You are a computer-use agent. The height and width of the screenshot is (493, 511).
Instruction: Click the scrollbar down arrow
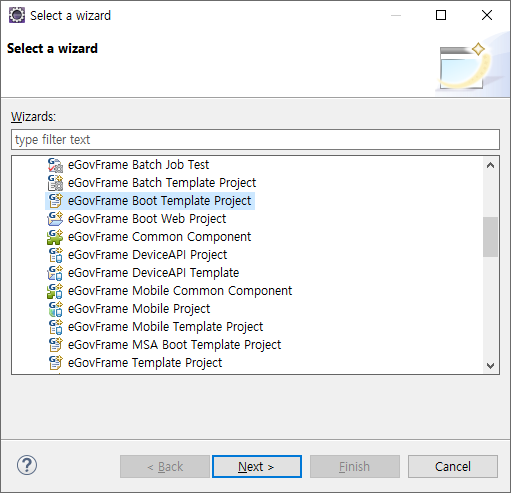click(490, 366)
